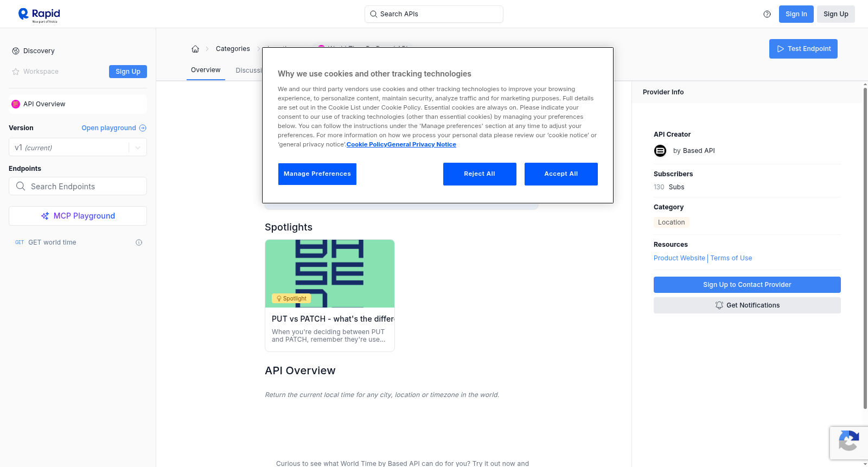868x467 pixels.
Task: Click the '130 Subs' subscriber count
Action: (x=669, y=187)
